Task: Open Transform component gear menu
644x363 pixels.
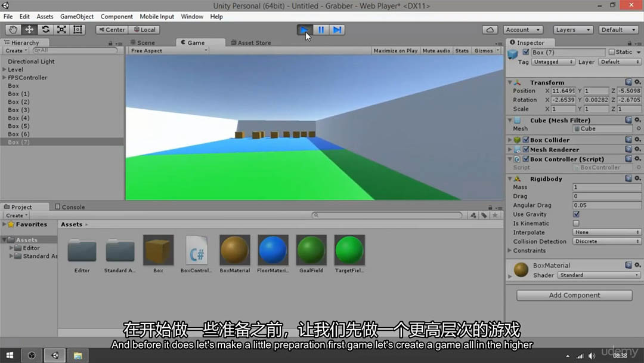Action: [x=637, y=82]
